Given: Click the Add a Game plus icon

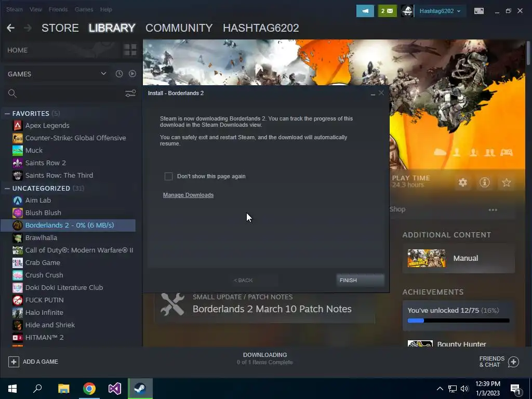Looking at the screenshot, I should 14,362.
